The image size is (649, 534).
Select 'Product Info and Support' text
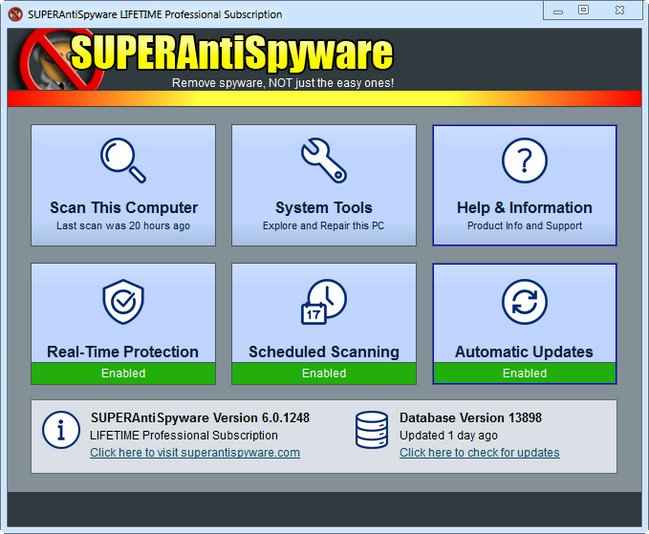(x=524, y=226)
